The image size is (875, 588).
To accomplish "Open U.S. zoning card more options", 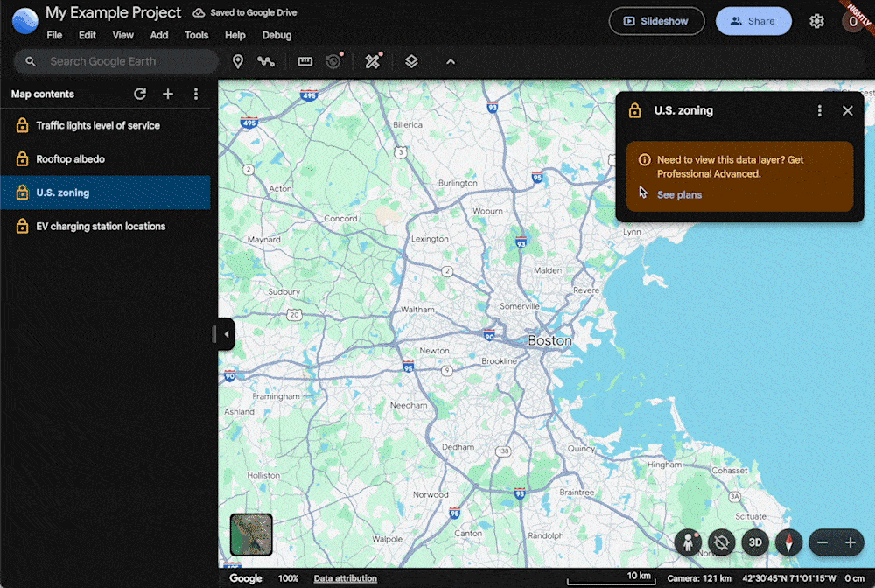I will (x=819, y=110).
